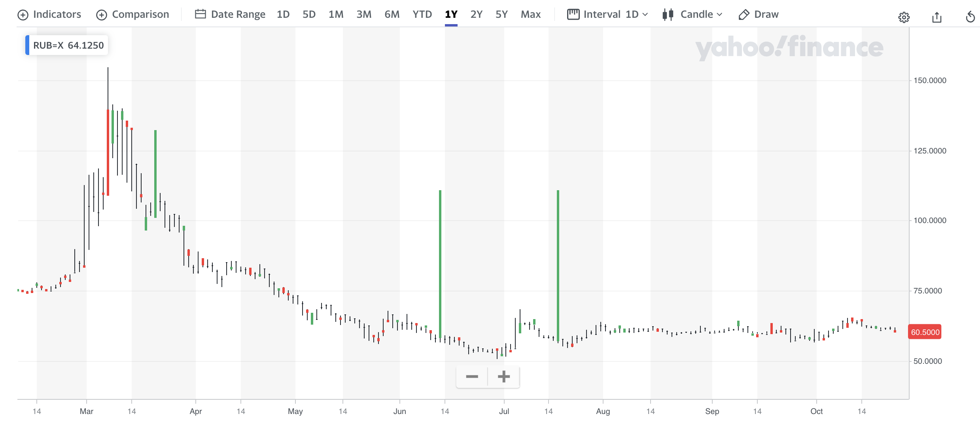
Task: Reset the chart with undo arrow icon
Action: [x=970, y=17]
